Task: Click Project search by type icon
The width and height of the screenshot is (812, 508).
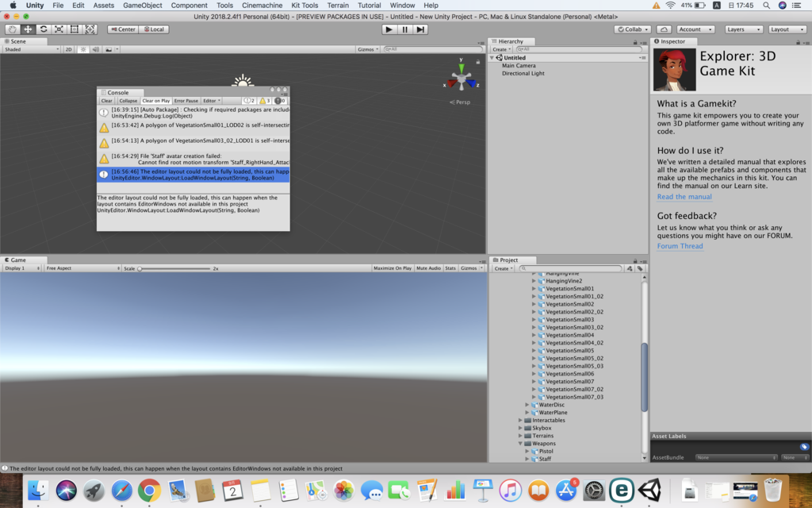Action: [x=630, y=268]
